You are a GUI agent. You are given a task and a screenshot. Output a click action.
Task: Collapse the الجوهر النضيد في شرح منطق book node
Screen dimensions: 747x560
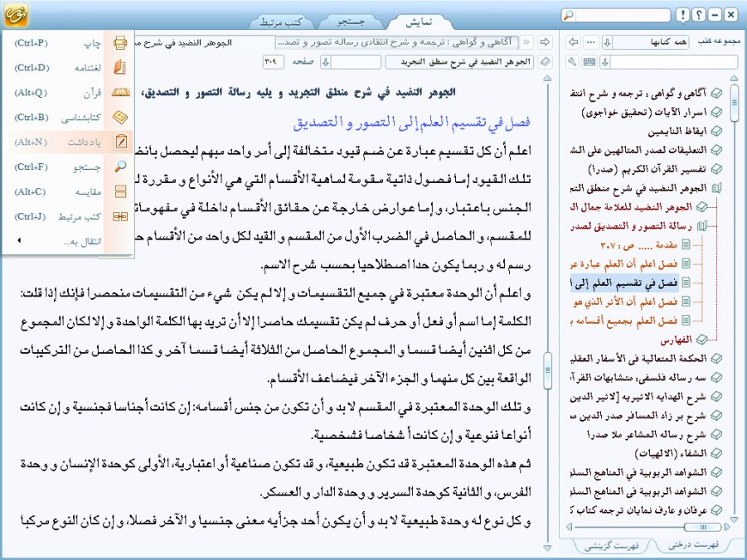coord(716,189)
